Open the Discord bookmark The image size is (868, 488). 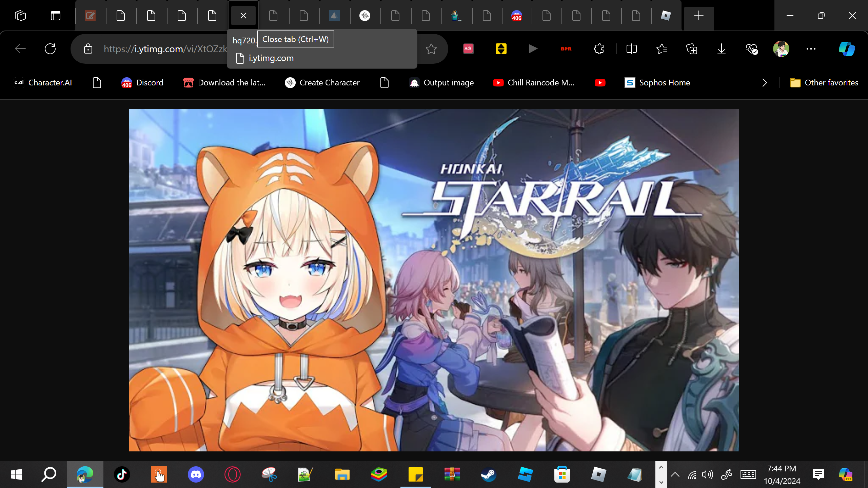(x=142, y=83)
